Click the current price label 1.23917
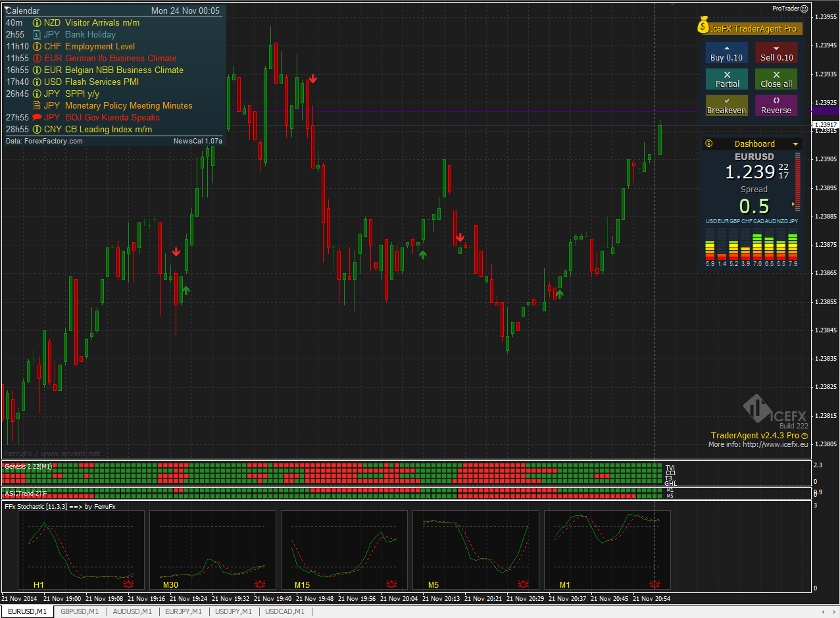This screenshot has width=840, height=618. tap(825, 124)
